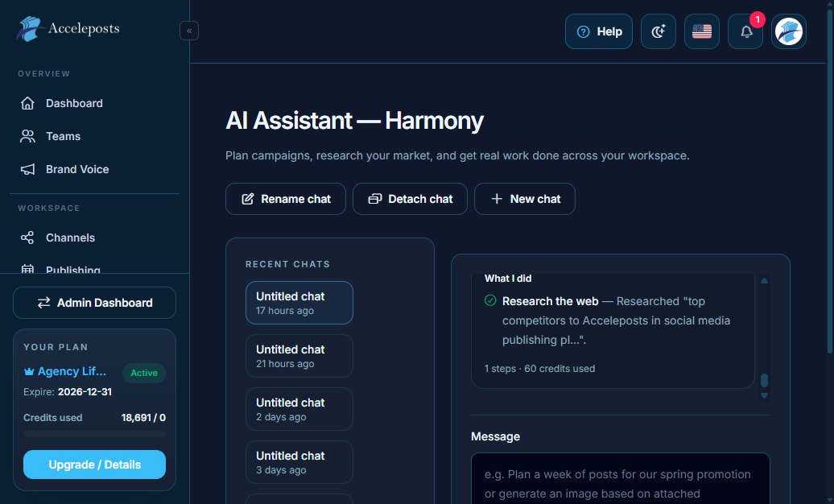The width and height of the screenshot is (834, 504).
Task: Open the Untitled chat from 2 days ago
Action: point(299,409)
